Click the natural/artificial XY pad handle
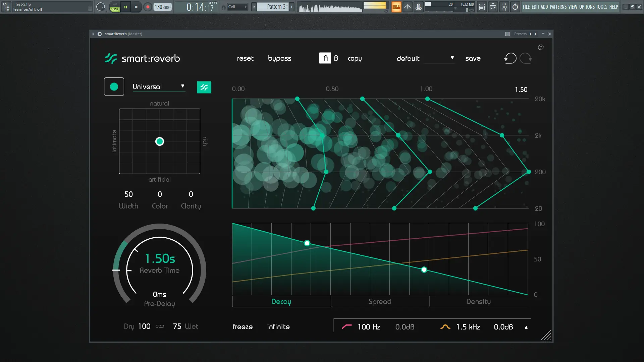644x362 pixels. click(160, 142)
